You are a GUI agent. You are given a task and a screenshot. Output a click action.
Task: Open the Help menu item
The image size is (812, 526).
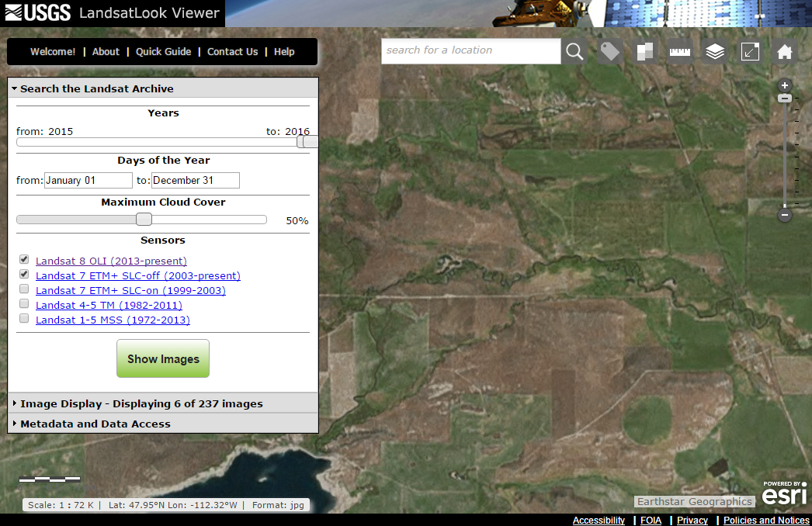[x=284, y=52]
